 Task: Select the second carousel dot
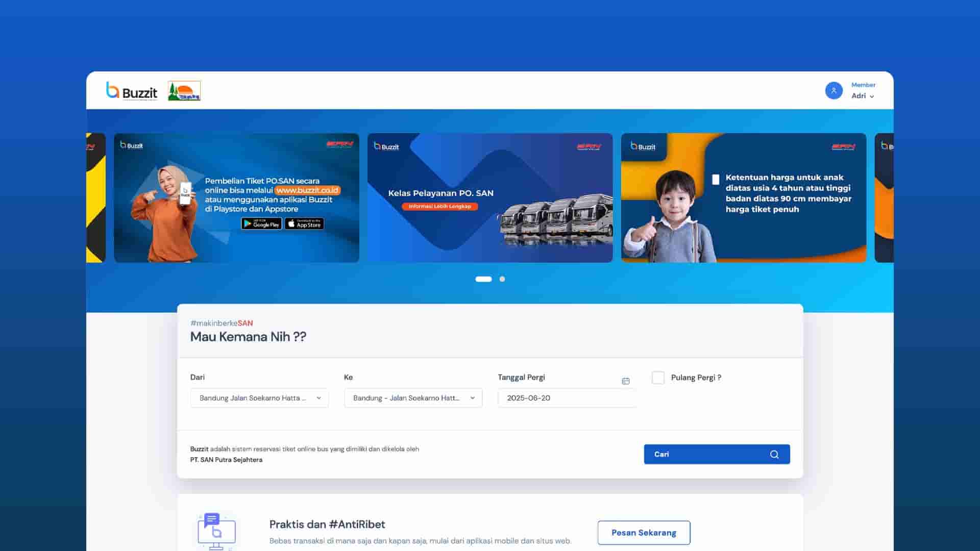(x=502, y=279)
